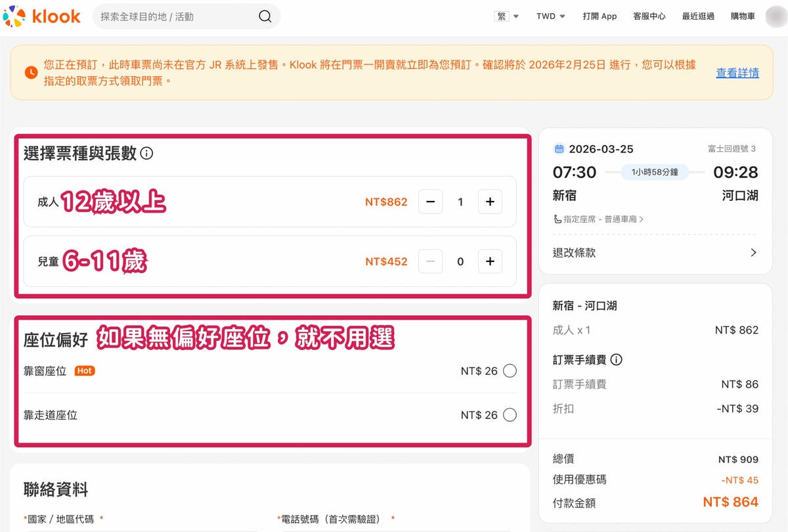
Task: Select the 靠走道座位 radio option
Action: [510, 415]
